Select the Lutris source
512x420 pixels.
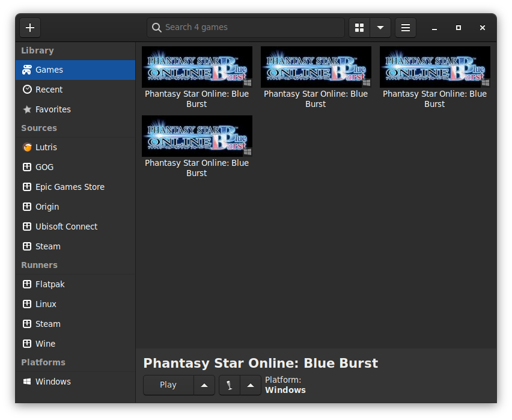[x=76, y=147]
